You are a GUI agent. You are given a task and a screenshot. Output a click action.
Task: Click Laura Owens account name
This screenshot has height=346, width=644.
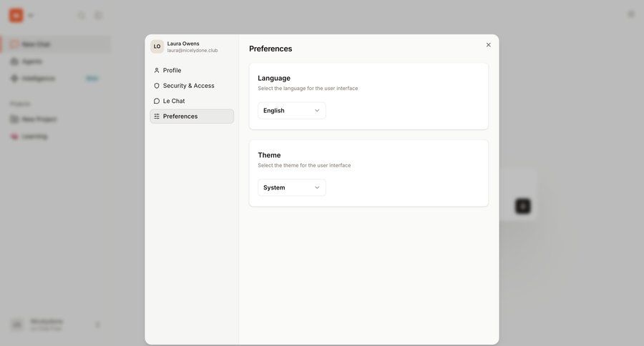183,44
